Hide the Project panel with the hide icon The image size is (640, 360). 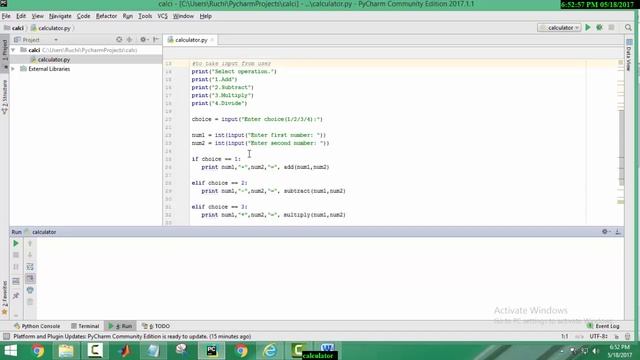coord(156,40)
